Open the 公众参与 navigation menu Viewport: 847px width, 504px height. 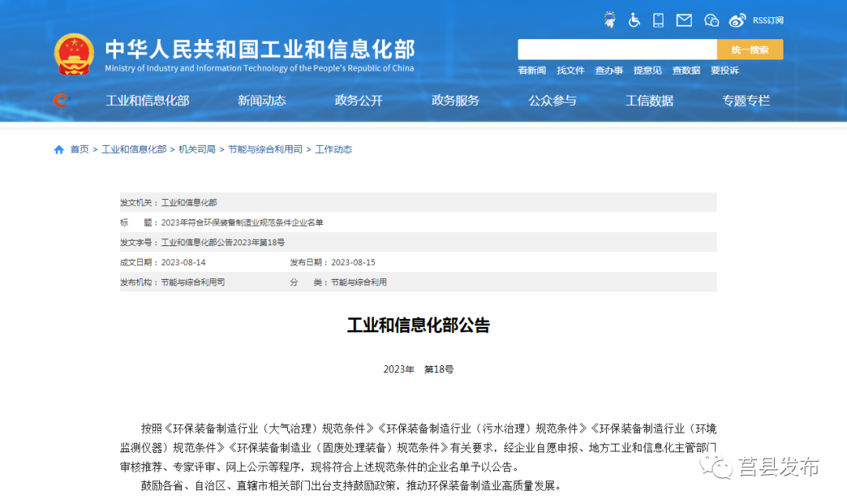552,100
